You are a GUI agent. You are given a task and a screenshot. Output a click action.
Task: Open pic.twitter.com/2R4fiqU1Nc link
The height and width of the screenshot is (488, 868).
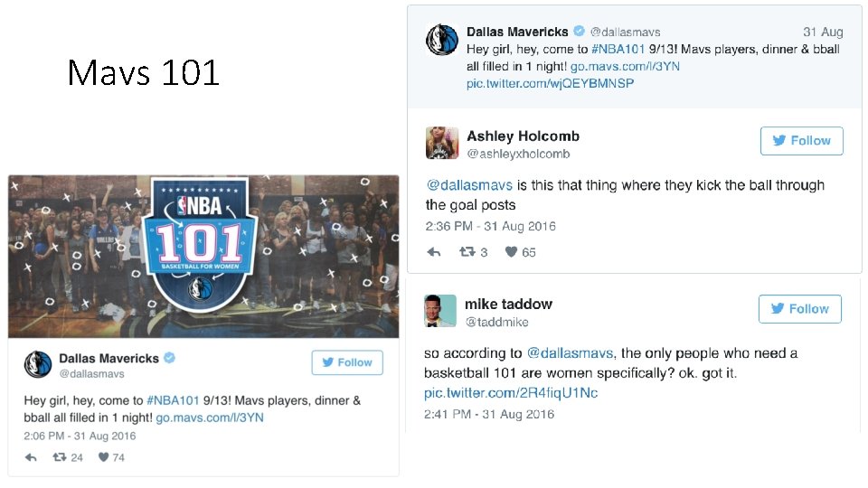[511, 393]
